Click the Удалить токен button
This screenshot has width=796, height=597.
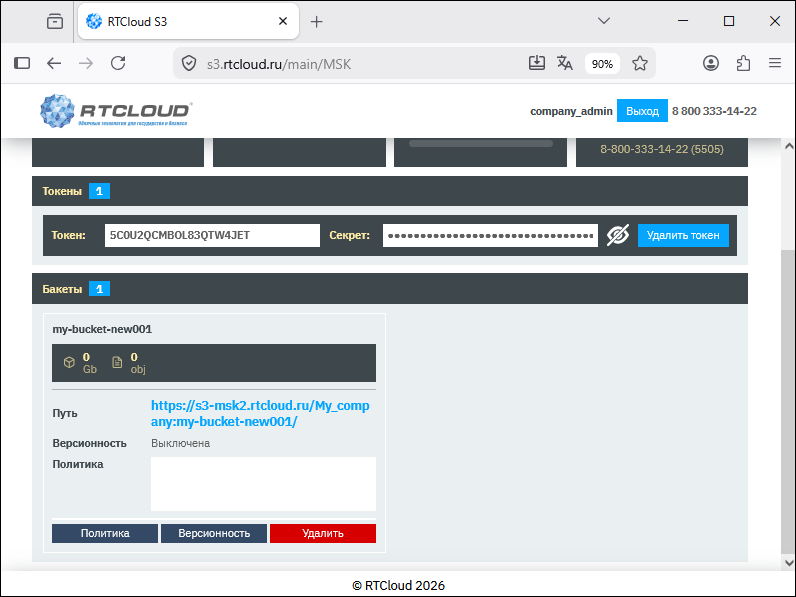coord(683,236)
